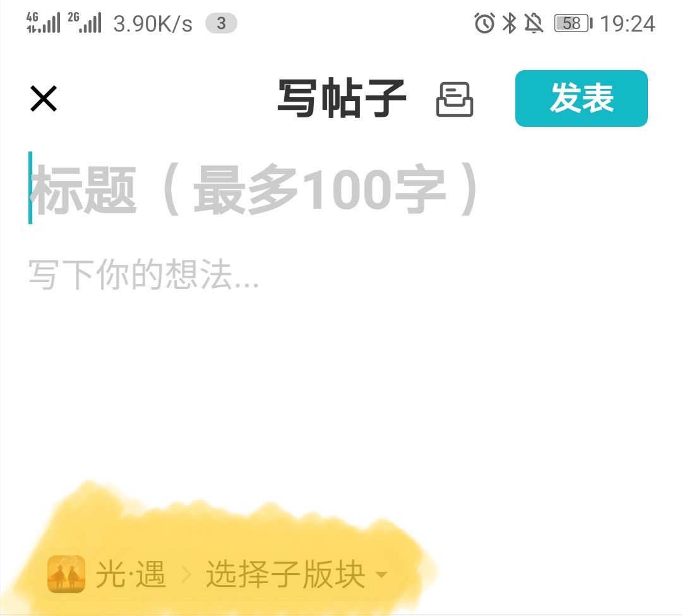This screenshot has height=616, width=682.
Task: Tap the 4G signal strength icon
Action: click(43, 23)
